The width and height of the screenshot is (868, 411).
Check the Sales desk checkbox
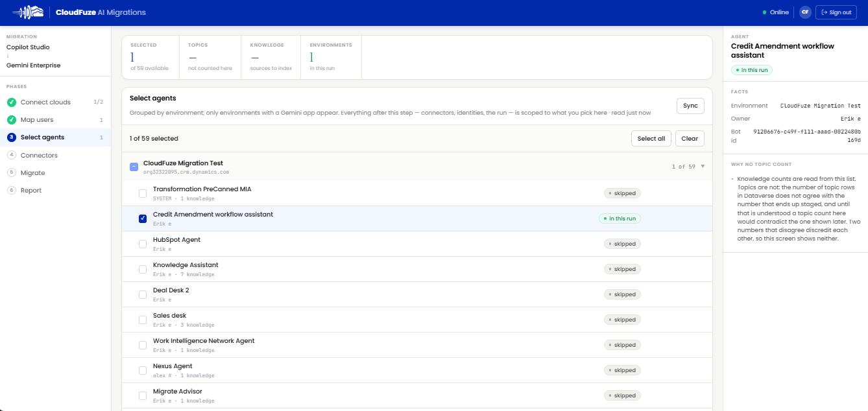pos(143,320)
